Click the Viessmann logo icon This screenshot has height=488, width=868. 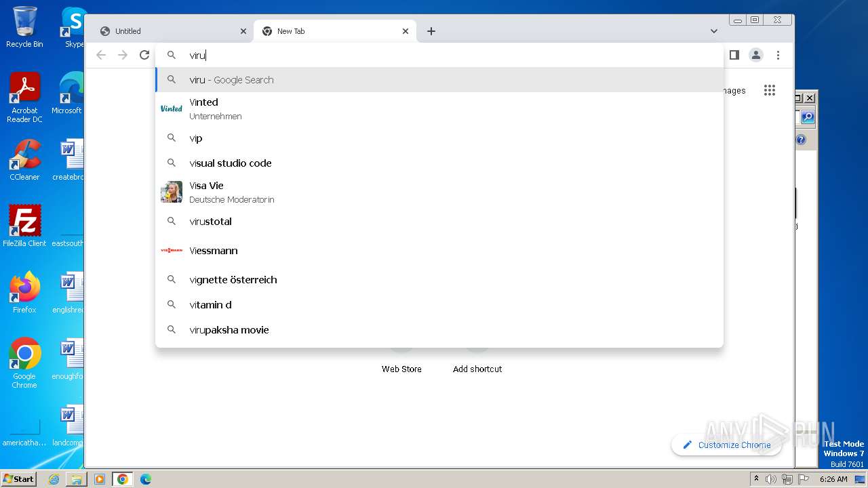[x=172, y=251]
